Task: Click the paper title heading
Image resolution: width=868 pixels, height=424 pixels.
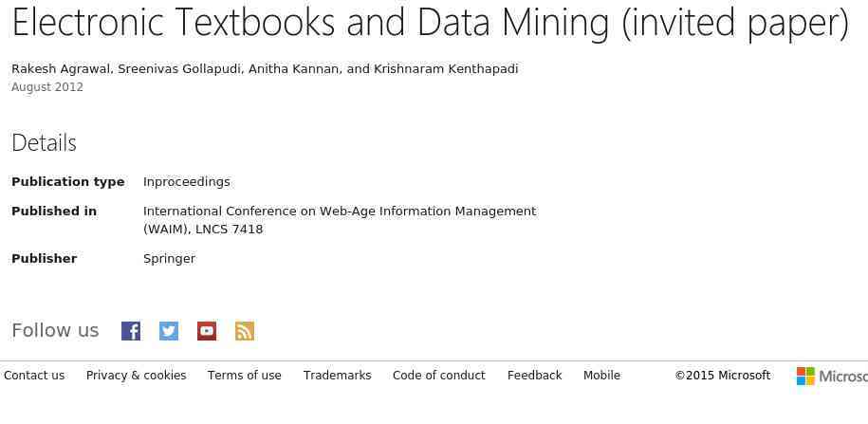Action: pos(430,23)
